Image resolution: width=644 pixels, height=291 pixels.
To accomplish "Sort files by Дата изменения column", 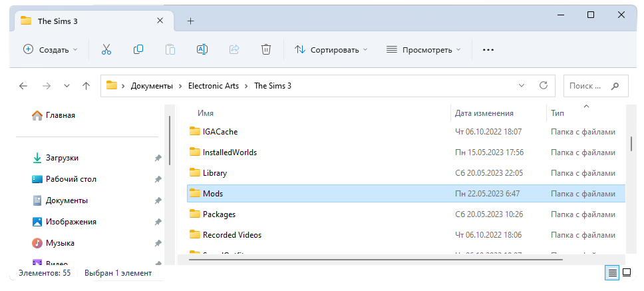I will click(484, 113).
